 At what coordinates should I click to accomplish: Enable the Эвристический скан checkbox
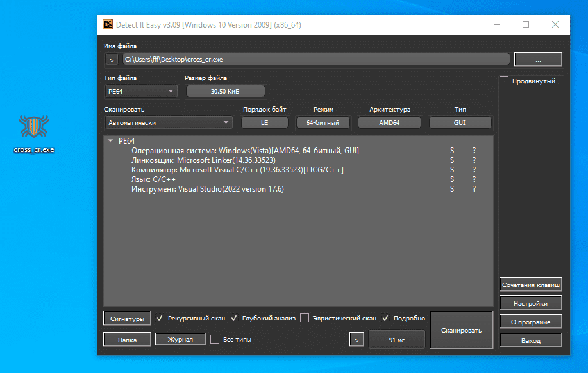coord(305,318)
